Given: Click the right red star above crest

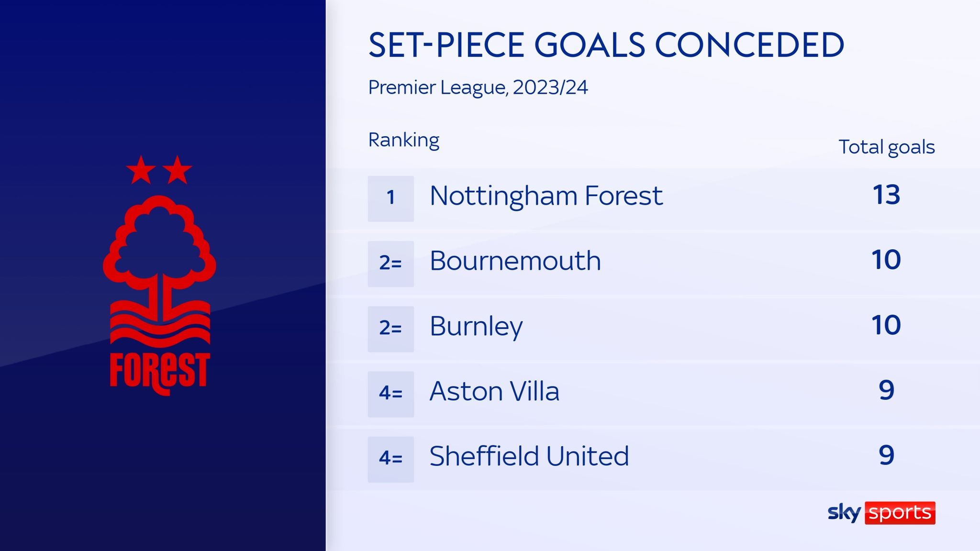Looking at the screenshot, I should (178, 170).
